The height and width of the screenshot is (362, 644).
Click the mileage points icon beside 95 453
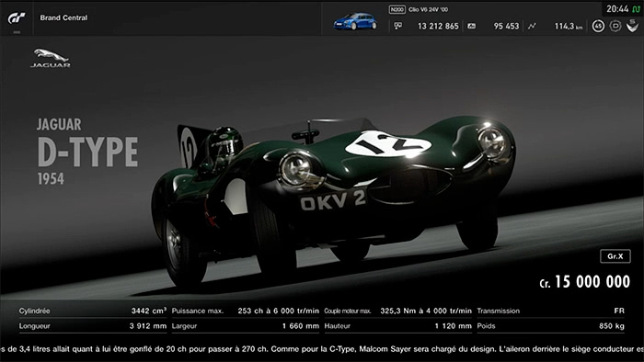click(x=471, y=26)
